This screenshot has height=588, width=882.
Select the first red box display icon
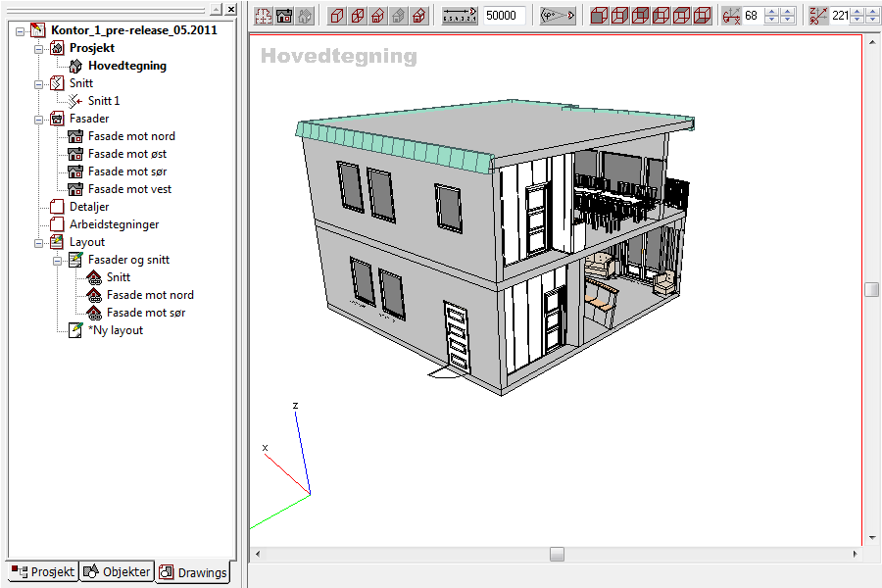(x=337, y=16)
